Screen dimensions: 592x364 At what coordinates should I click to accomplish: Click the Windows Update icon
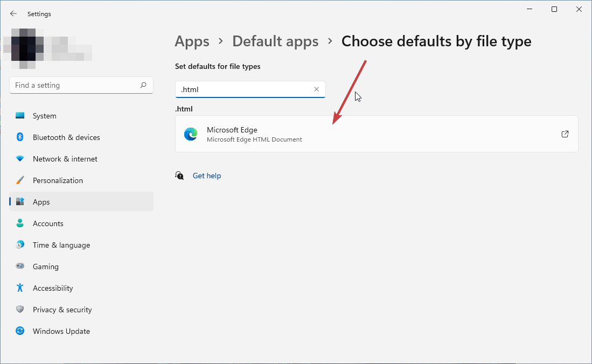[x=20, y=331]
